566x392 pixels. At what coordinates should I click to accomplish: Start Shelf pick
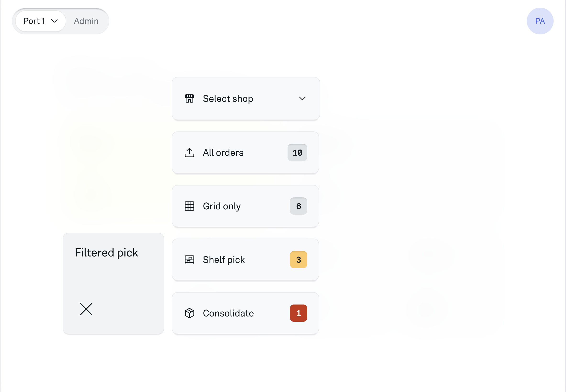(x=245, y=260)
